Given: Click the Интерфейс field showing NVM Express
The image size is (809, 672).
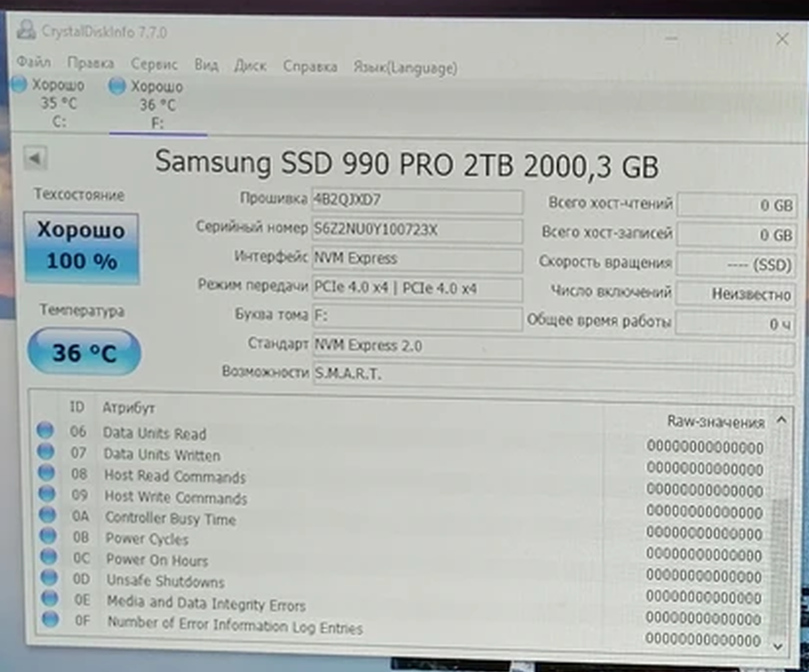Looking at the screenshot, I should (x=417, y=259).
